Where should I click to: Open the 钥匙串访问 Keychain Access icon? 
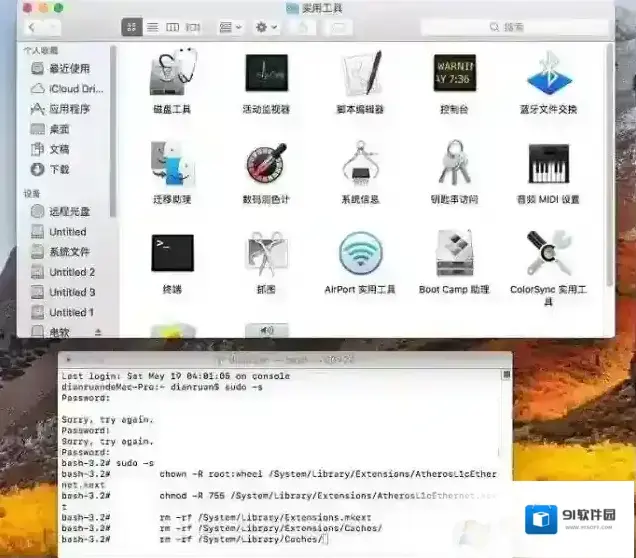click(x=454, y=163)
